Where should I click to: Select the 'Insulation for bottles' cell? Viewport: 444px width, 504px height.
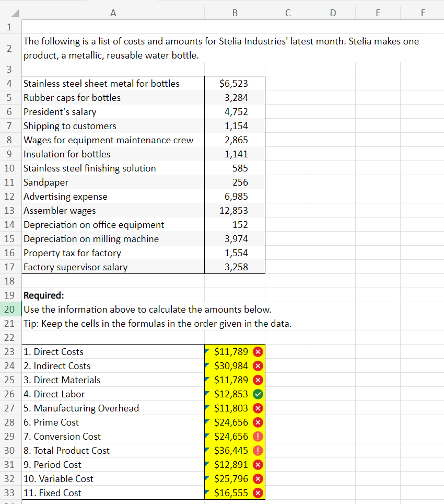click(113, 154)
